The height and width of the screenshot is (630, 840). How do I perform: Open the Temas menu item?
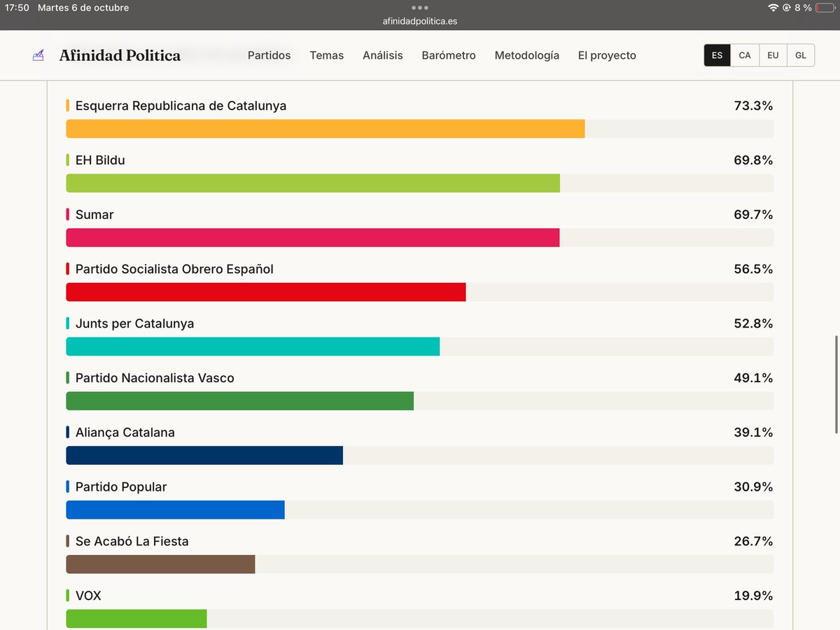pos(327,55)
